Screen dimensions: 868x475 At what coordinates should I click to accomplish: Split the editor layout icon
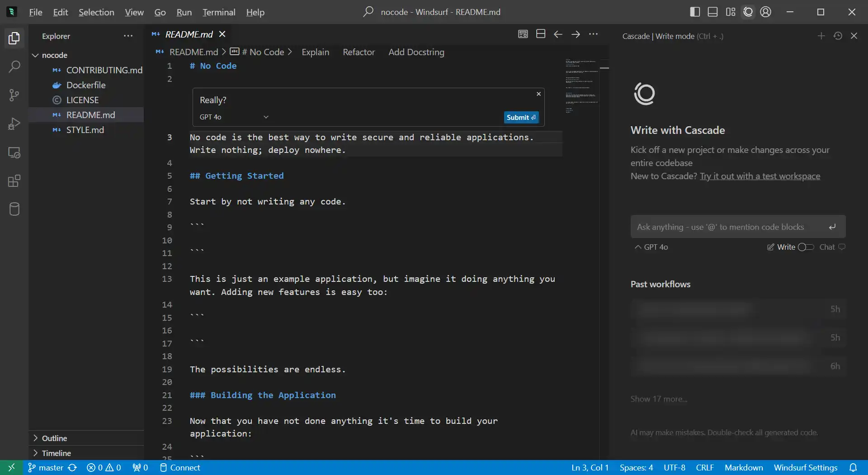pyautogui.click(x=541, y=34)
